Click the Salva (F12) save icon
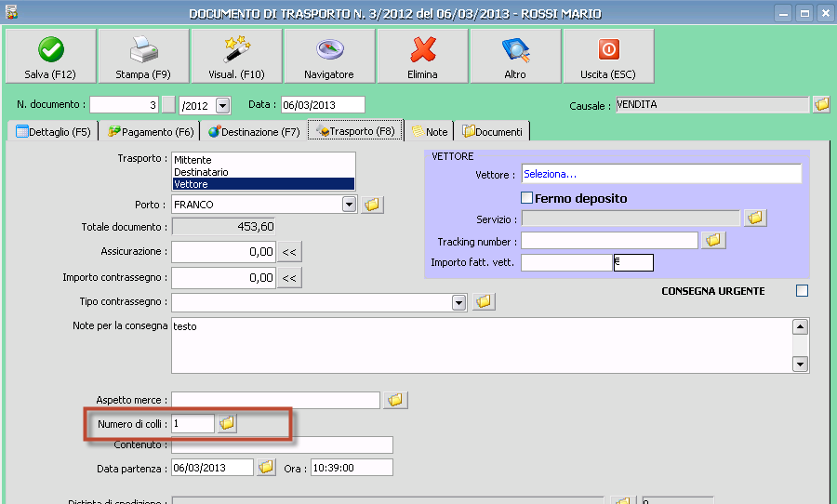The image size is (837, 504). pos(50,49)
